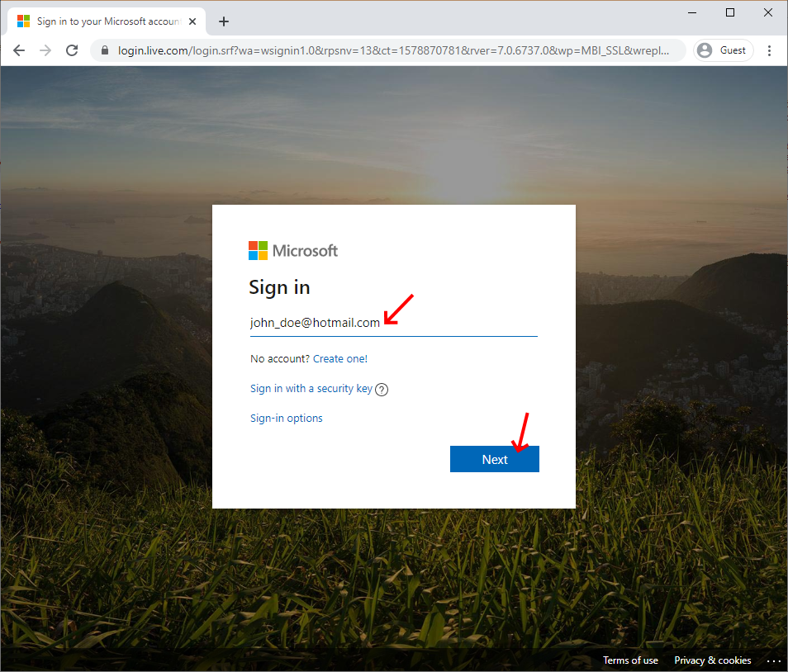This screenshot has width=788, height=672.
Task: Open a new tab with plus button
Action: 223,21
